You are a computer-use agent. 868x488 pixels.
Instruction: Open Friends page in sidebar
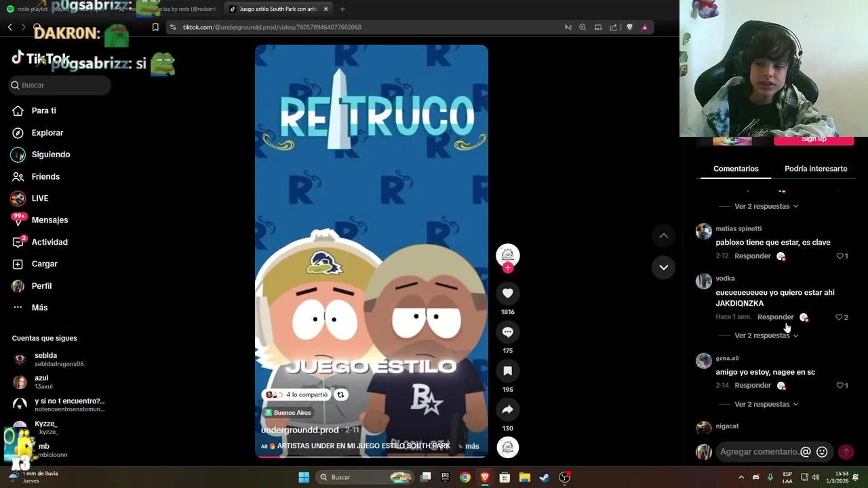pyautogui.click(x=45, y=176)
